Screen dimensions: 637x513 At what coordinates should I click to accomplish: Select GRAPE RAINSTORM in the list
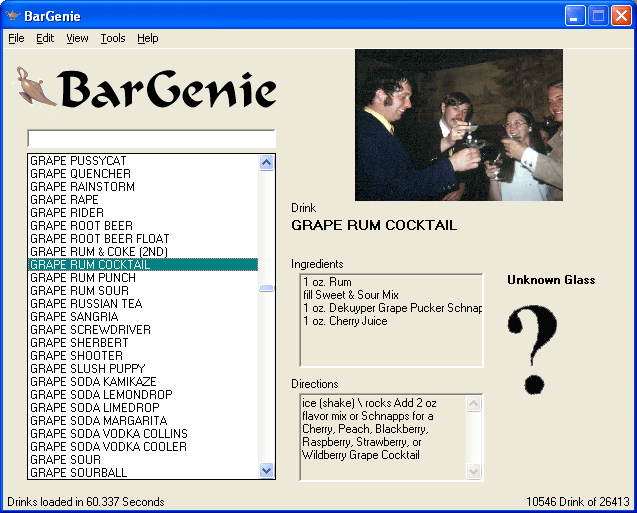click(143, 187)
